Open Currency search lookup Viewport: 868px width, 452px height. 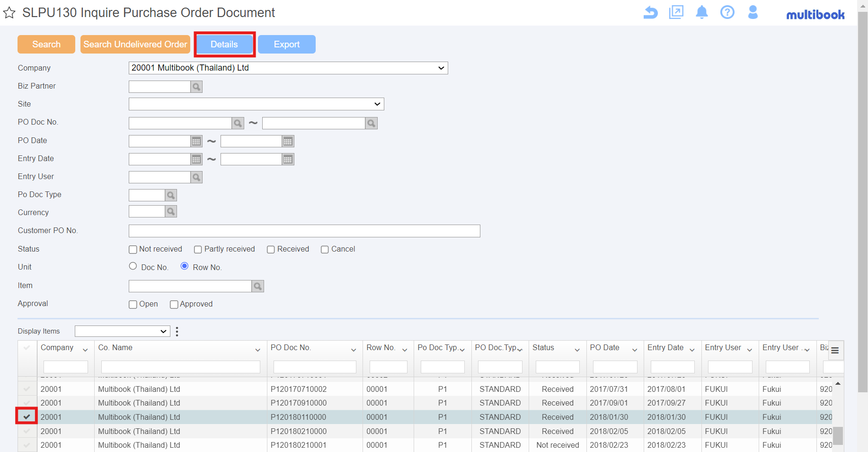[x=171, y=211]
